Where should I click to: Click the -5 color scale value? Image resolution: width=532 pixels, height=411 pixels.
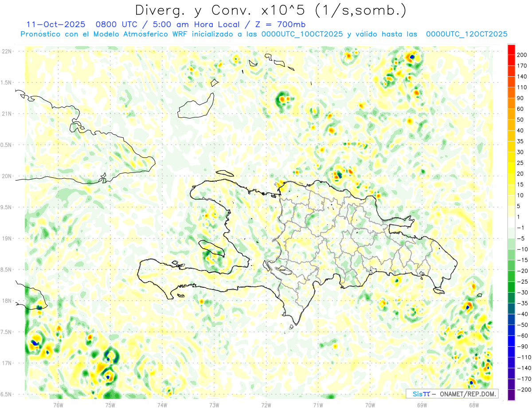522,239
